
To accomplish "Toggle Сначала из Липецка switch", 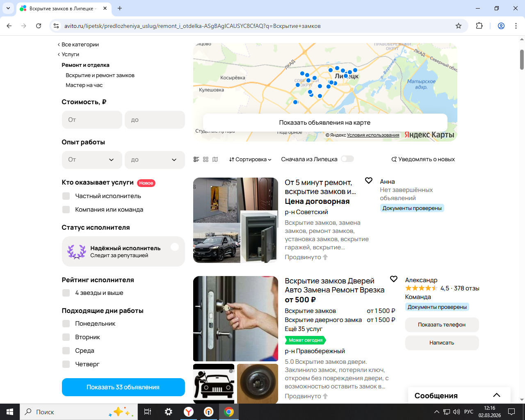I will [347, 159].
